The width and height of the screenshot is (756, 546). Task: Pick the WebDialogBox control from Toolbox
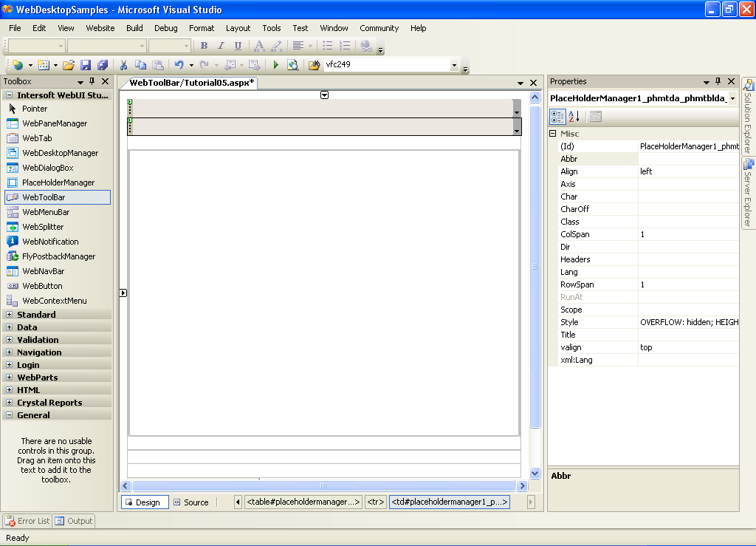[47, 168]
